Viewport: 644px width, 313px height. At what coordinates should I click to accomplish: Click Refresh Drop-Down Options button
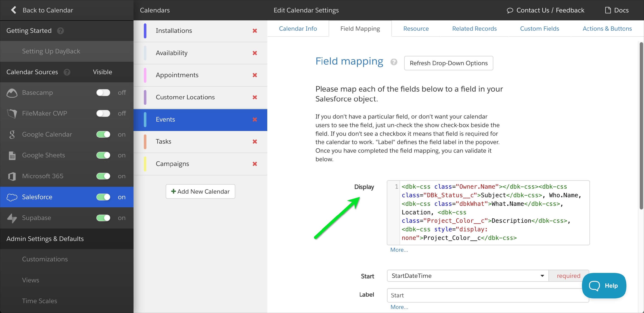(x=448, y=63)
